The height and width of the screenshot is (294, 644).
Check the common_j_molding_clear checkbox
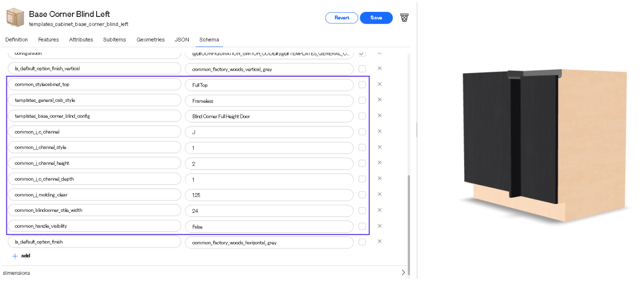pyautogui.click(x=362, y=194)
